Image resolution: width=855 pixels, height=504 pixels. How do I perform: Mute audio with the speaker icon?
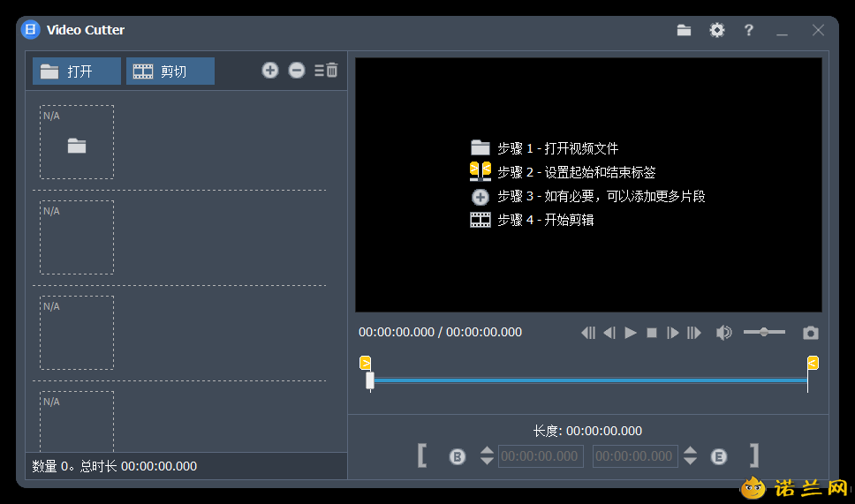click(723, 333)
